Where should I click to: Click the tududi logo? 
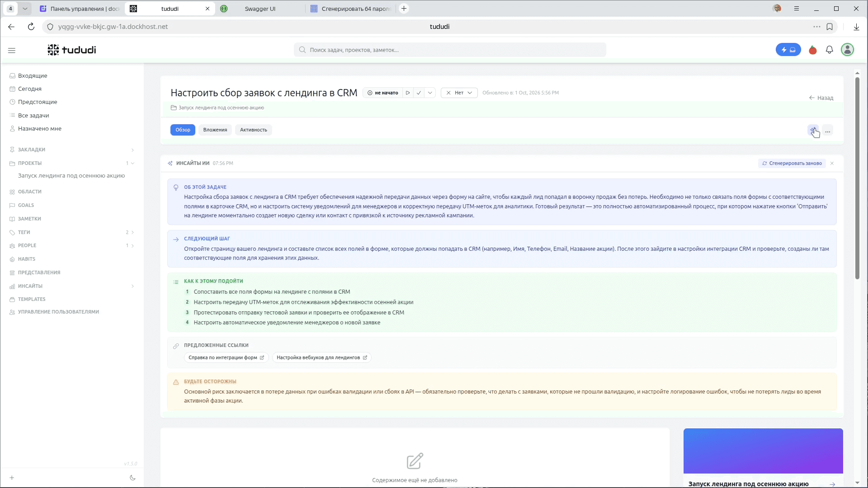(72, 50)
